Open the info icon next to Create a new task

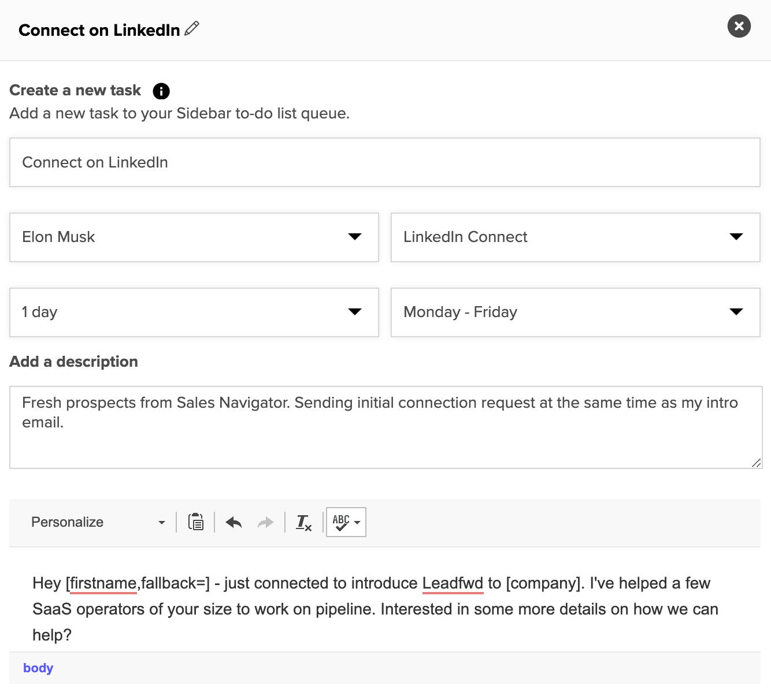pyautogui.click(x=161, y=91)
